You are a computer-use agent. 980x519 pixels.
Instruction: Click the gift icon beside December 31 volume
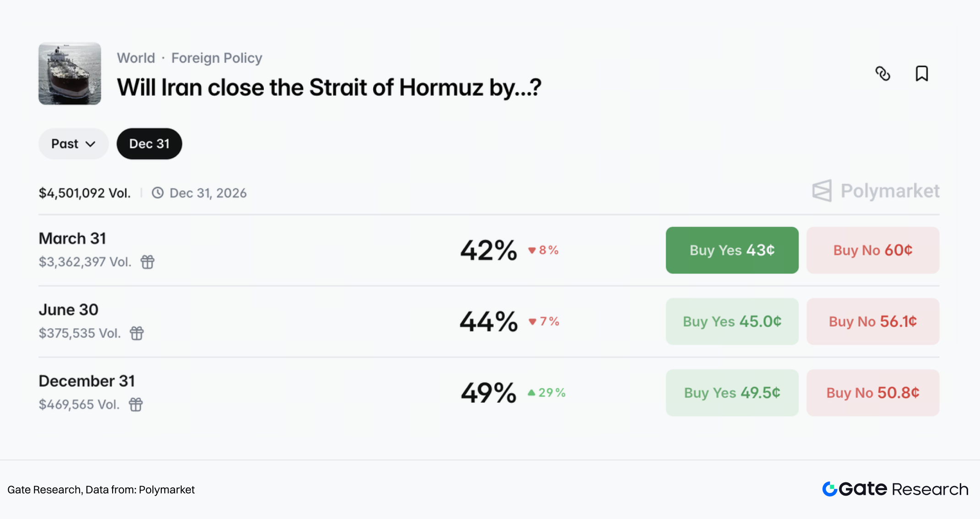point(136,405)
